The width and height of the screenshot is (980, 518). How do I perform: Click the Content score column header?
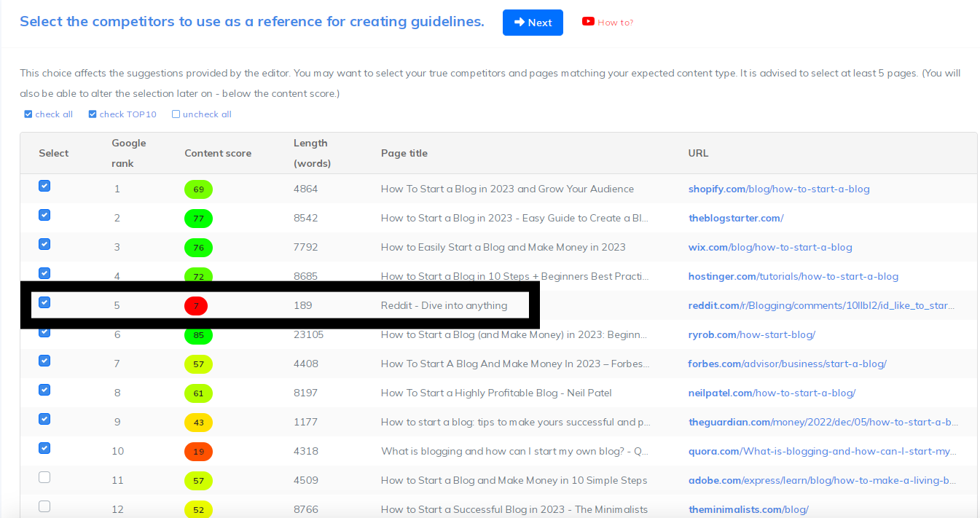tap(218, 153)
